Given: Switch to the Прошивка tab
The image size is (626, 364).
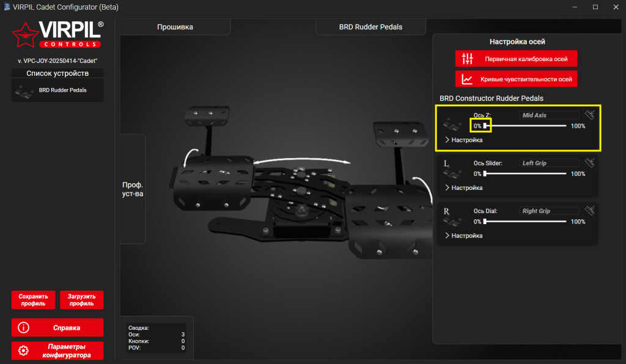Looking at the screenshot, I should pos(175,27).
